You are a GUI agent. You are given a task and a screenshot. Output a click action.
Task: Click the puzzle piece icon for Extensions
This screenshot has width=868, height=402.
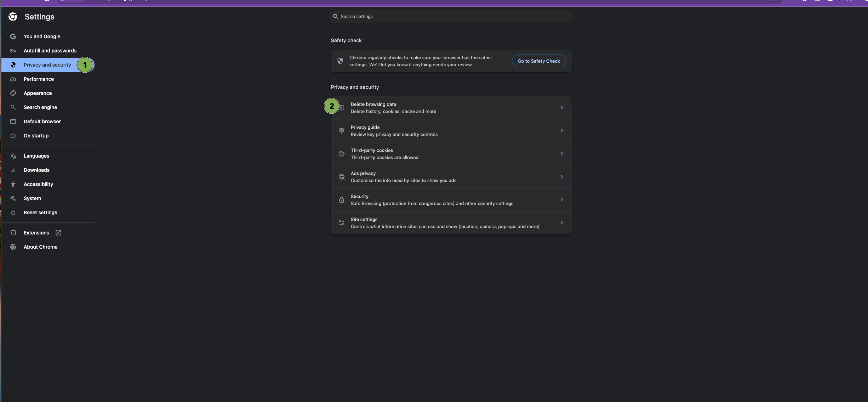[13, 233]
